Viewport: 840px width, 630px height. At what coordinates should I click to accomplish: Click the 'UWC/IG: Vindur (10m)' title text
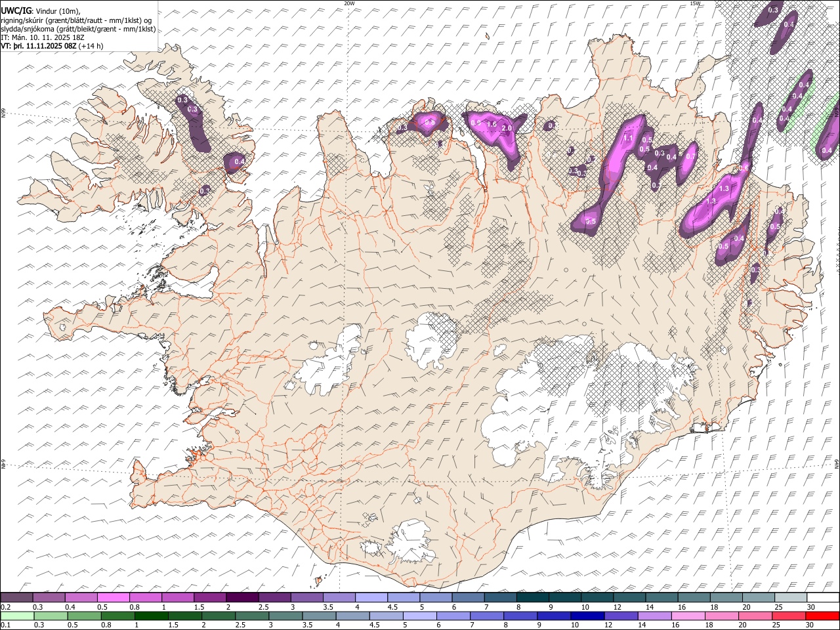click(x=40, y=10)
